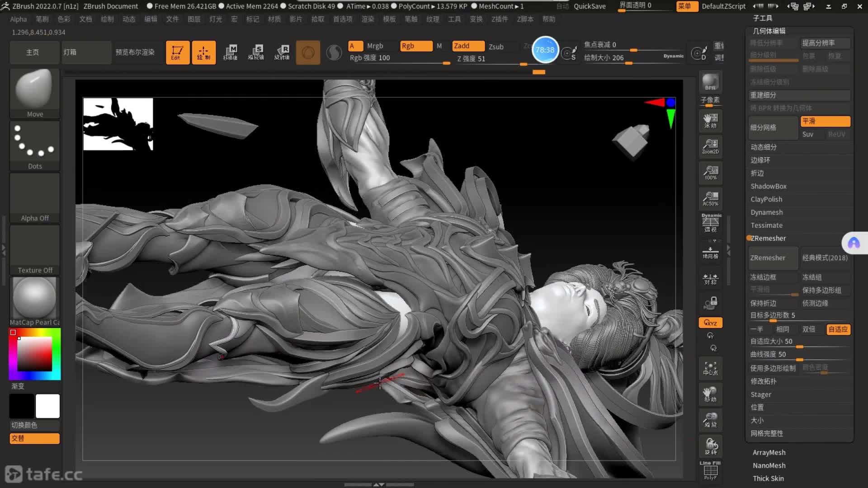
Task: Click the AC50% half-zoom icon
Action: 710,198
